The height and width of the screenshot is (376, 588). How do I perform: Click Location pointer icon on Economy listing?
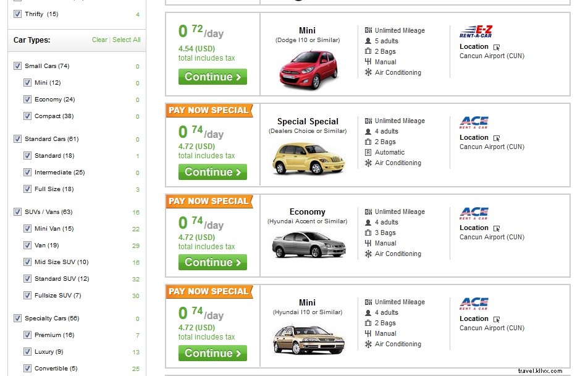tap(497, 228)
